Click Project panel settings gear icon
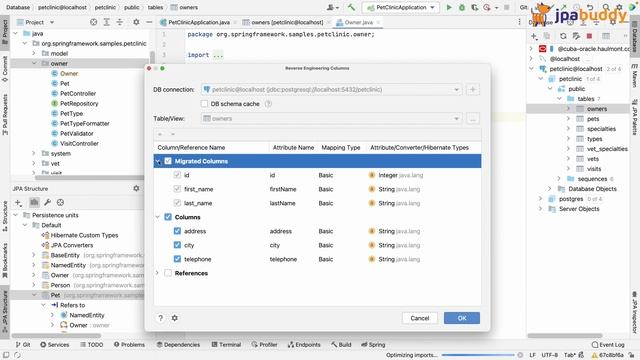Viewport: 640px width, 360px height. coord(136,22)
